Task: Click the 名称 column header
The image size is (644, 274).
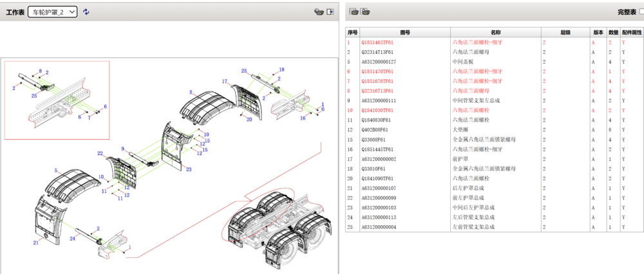Action: click(x=495, y=32)
